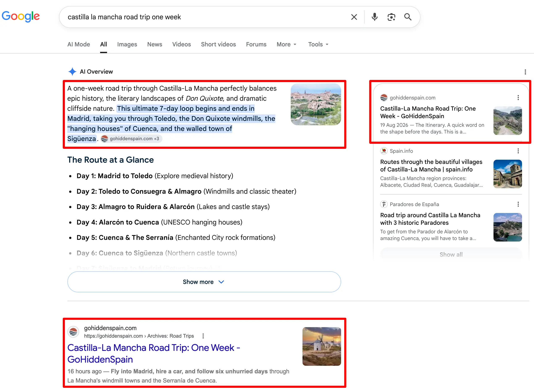Open three-dot menu beside gohiddenspain.com result URL
The width and height of the screenshot is (534, 392).
click(x=203, y=336)
